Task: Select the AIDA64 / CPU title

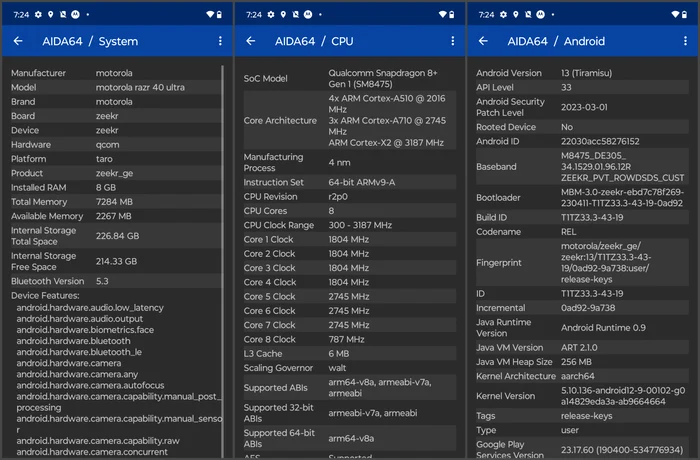Action: tap(314, 42)
